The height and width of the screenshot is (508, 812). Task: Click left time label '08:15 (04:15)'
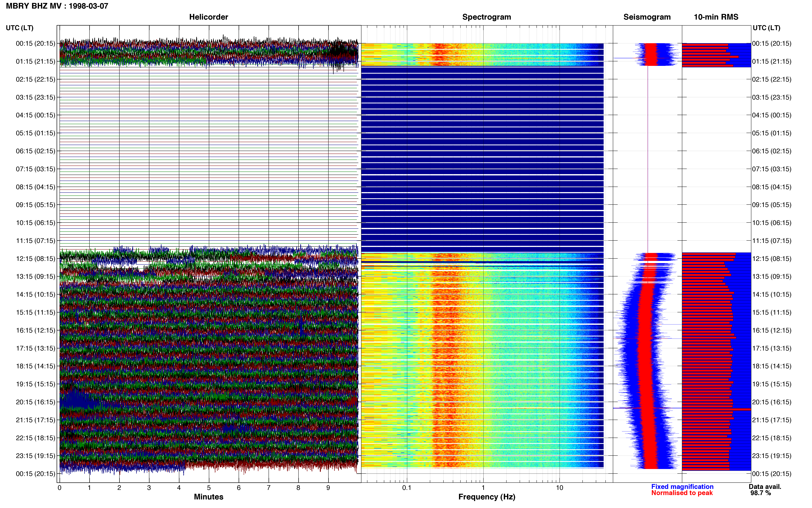(36, 187)
